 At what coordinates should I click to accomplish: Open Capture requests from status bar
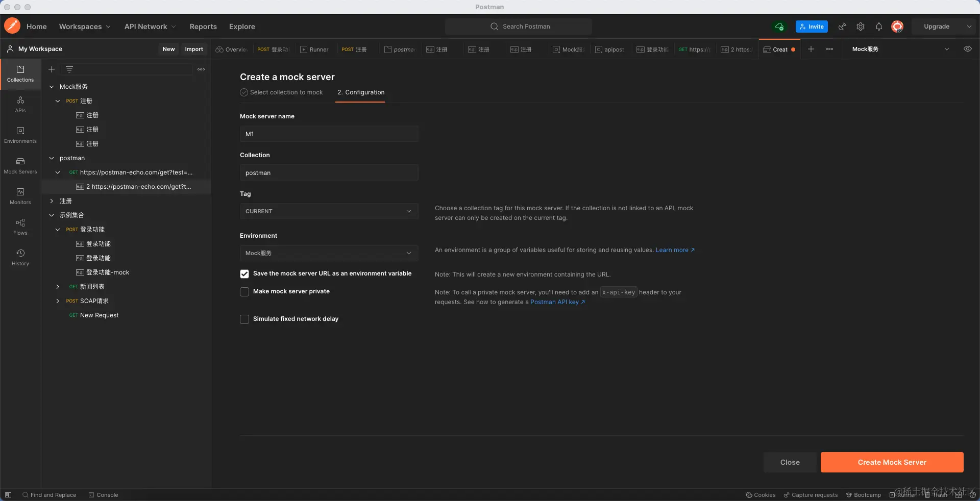tap(811, 495)
